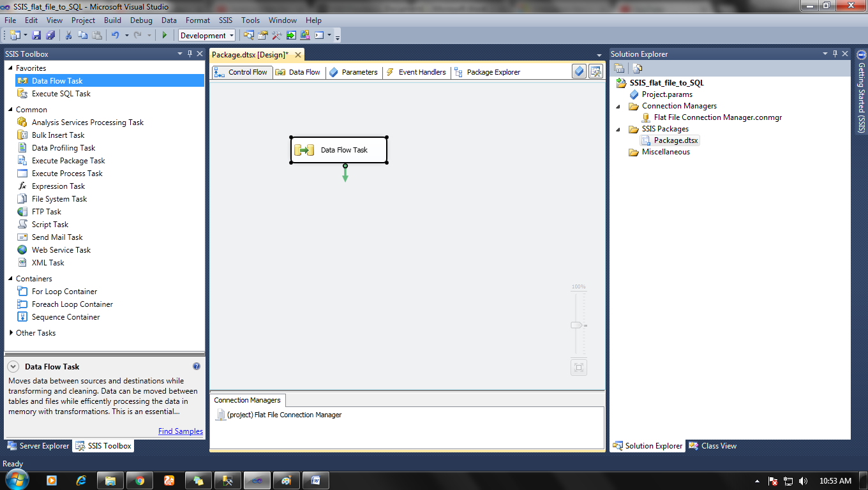Click the zoom slider handle on canvas

click(x=576, y=325)
